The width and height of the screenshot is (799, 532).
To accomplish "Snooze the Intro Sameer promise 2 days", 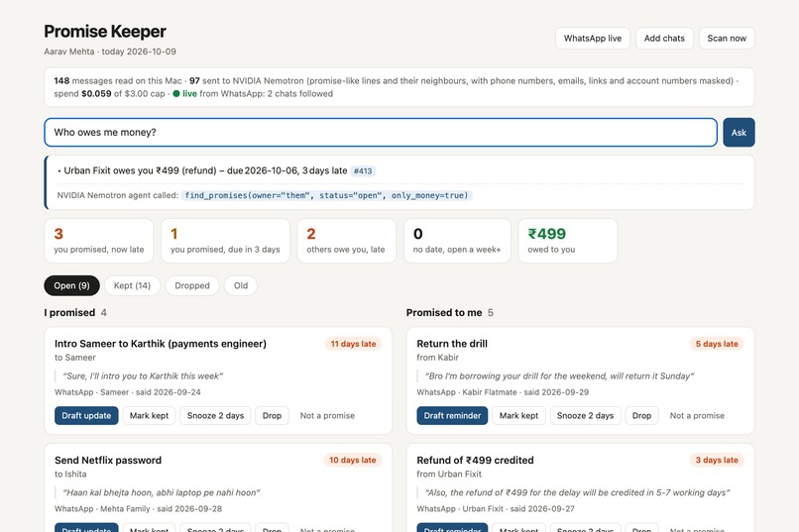I will coord(215,415).
